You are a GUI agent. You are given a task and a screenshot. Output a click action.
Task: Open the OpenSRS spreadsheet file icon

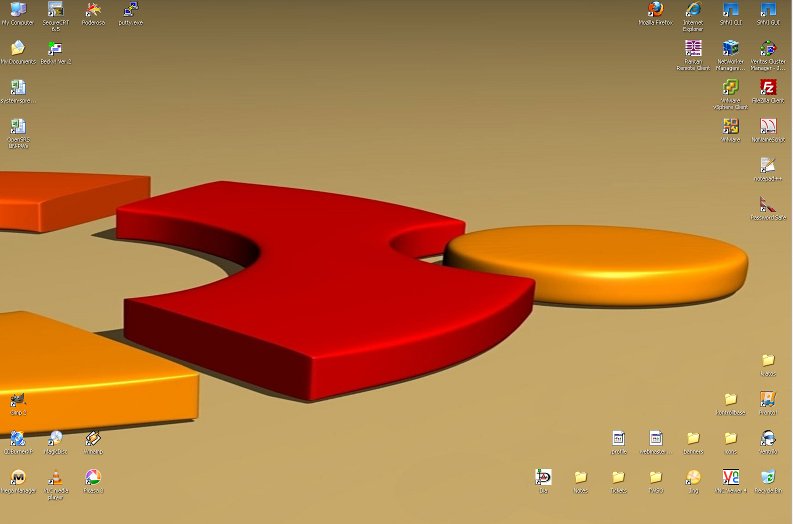(17, 127)
